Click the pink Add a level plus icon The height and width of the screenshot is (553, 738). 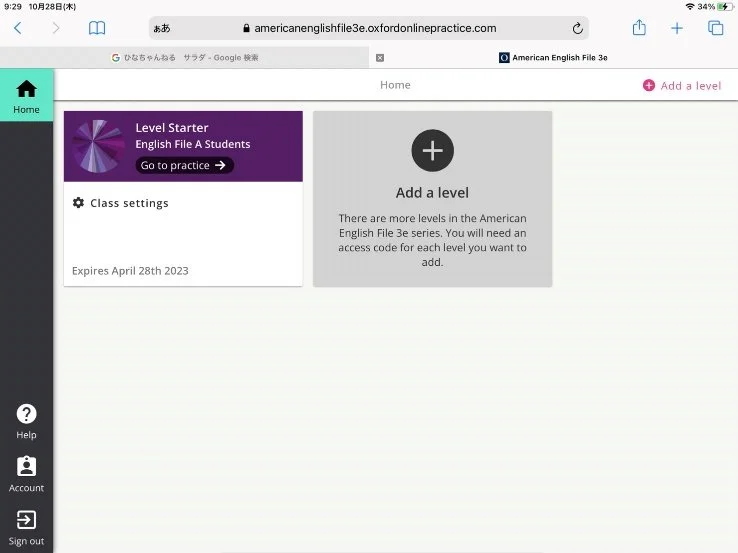(649, 85)
